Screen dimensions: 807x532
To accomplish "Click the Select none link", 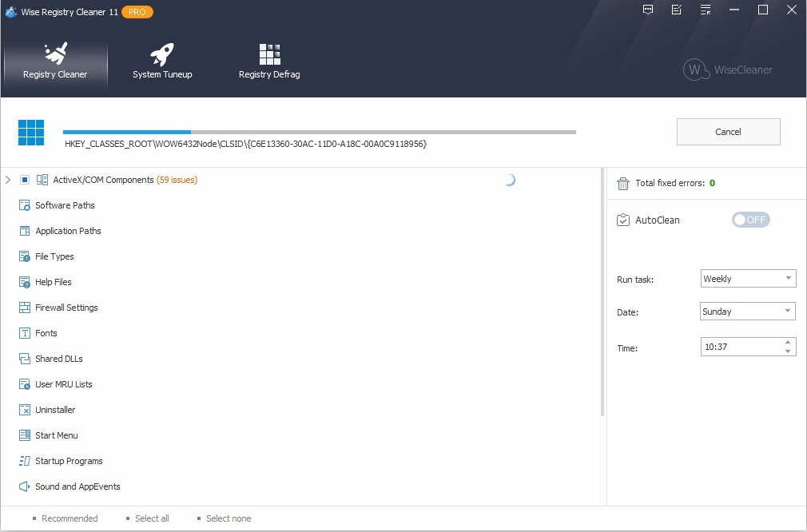I will (x=229, y=518).
